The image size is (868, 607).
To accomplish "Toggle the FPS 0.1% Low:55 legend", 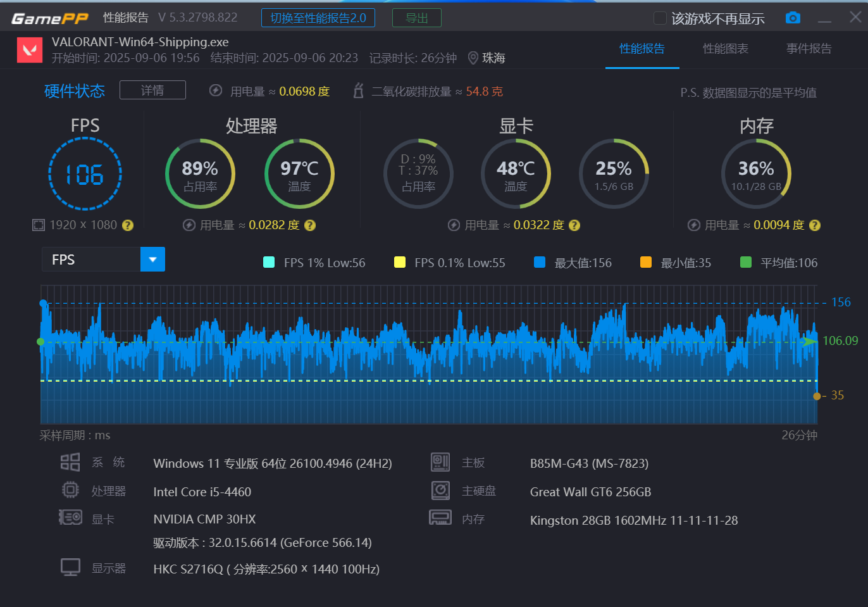I will click(449, 263).
